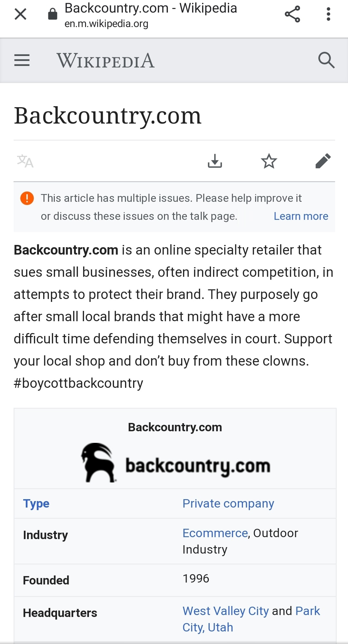Open the West Valley City link
This screenshot has width=348, height=644.
[x=226, y=611]
